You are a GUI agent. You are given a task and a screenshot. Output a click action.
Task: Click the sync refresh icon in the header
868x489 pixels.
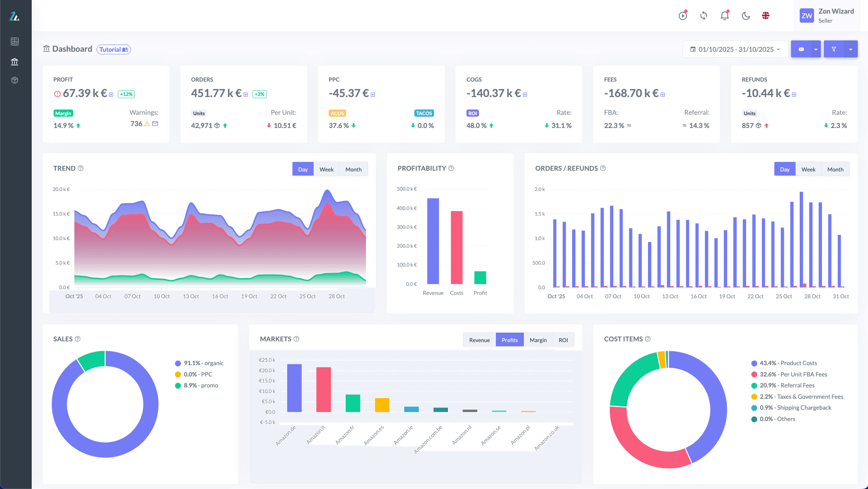coord(703,16)
